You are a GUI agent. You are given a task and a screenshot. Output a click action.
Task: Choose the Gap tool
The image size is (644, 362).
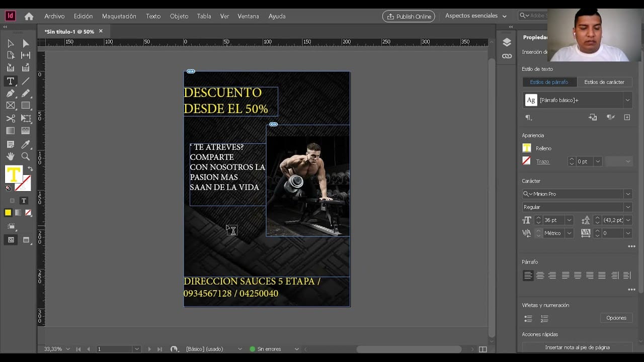[26, 55]
